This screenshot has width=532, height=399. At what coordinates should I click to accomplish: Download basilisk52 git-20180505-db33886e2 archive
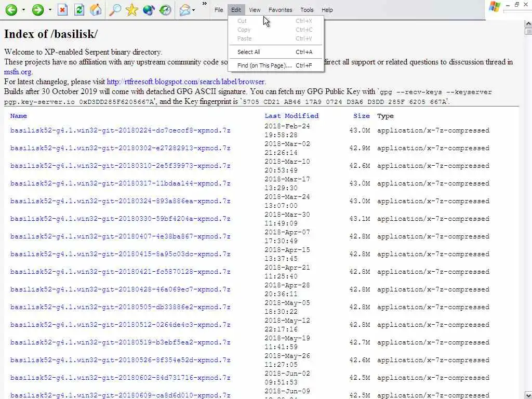pyautogui.click(x=120, y=307)
